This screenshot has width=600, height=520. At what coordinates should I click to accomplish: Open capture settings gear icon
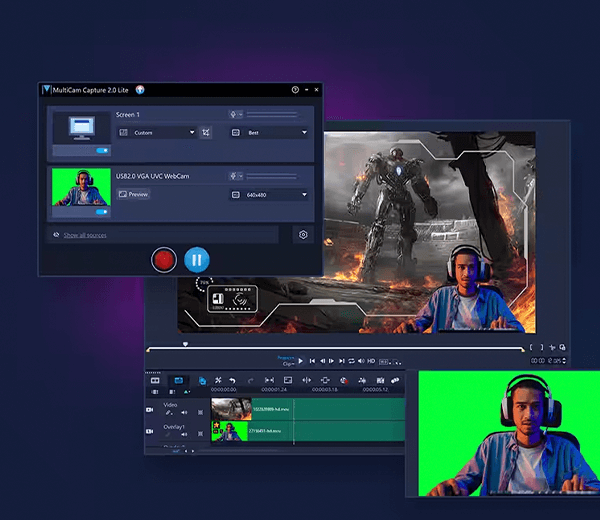coord(302,234)
